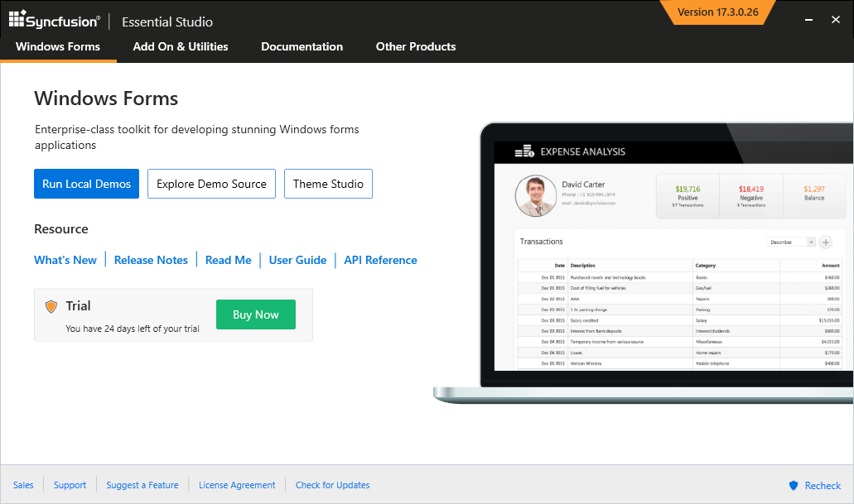Go to the Documentation tab
This screenshot has width=854, height=504.
[x=302, y=47]
